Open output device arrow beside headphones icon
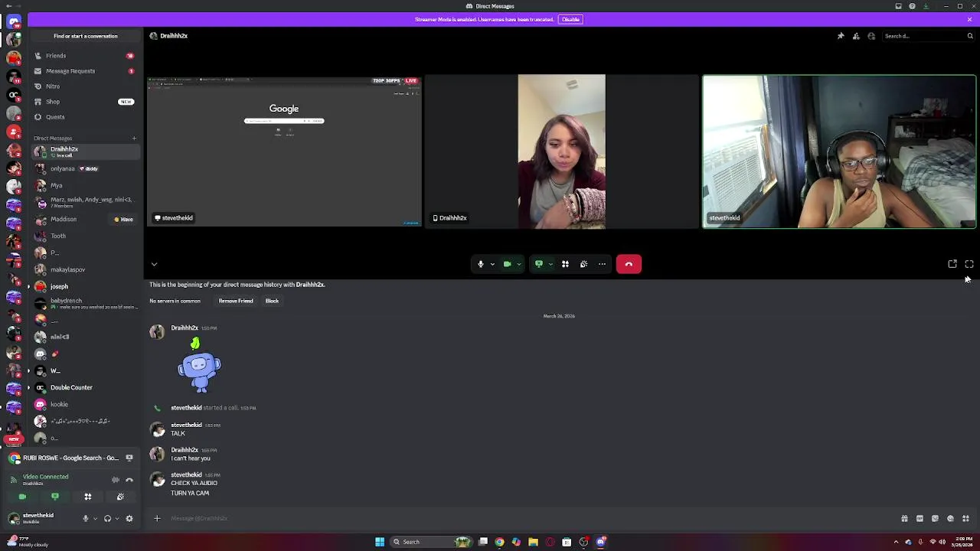Image resolution: width=980 pixels, height=551 pixels. (116, 518)
